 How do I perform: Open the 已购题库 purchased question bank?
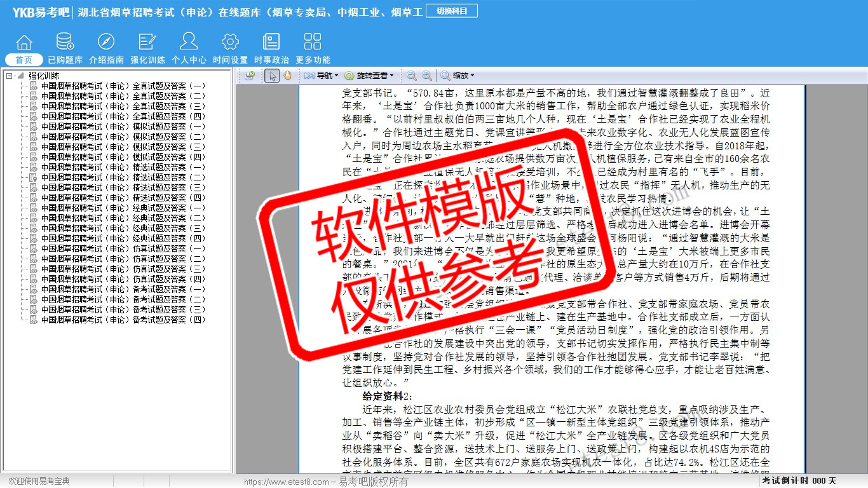coord(65,49)
